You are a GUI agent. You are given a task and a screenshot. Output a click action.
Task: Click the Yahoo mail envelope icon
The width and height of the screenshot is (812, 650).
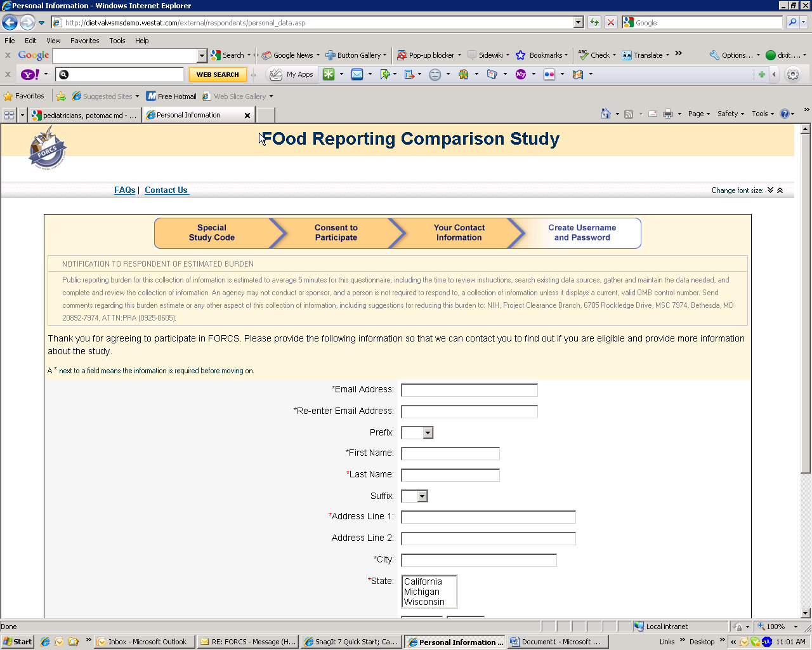tap(357, 74)
